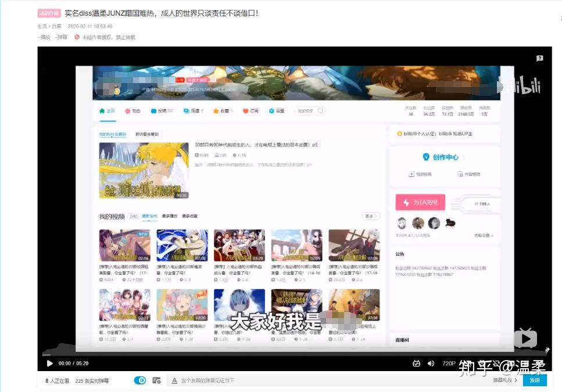The image size is (562, 392).
Task: Click the magnifier icon in the profile search box
Action: (x=320, y=111)
